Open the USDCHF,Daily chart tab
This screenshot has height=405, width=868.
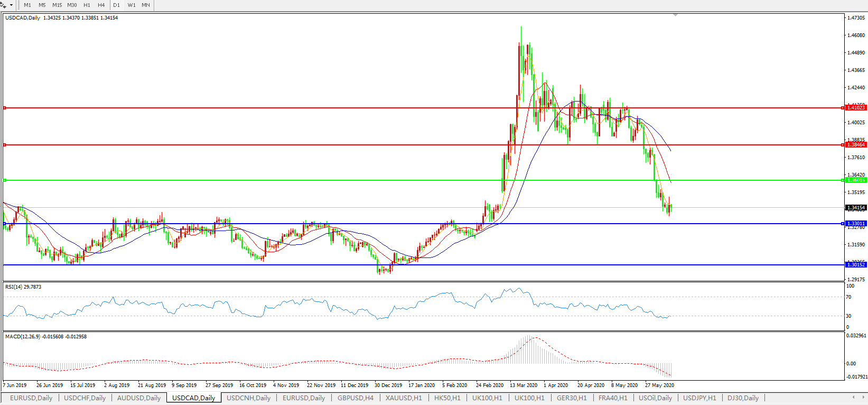[x=85, y=398]
